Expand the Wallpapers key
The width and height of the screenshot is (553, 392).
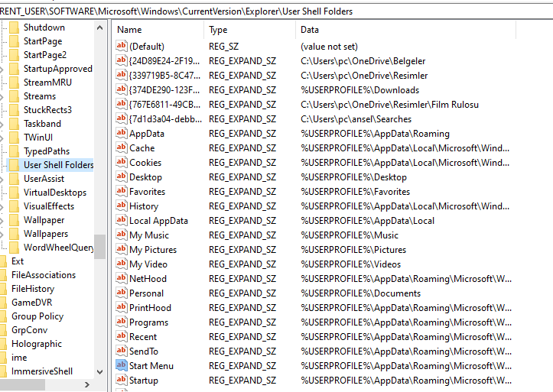pyautogui.click(x=2, y=234)
